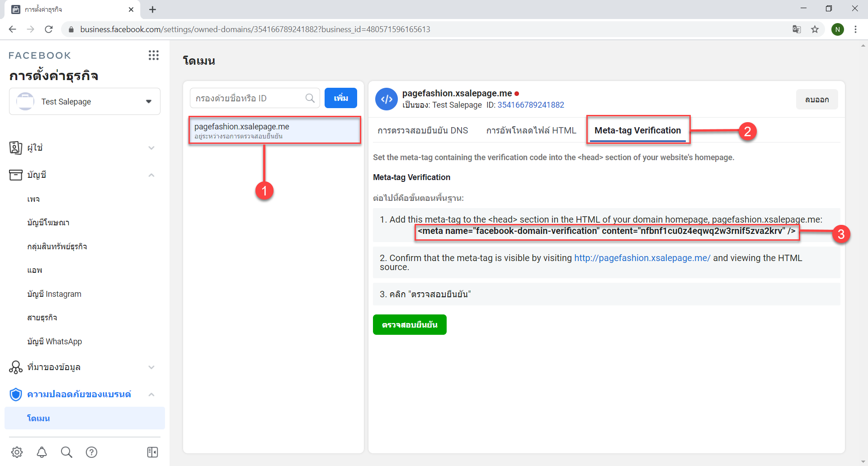The width and height of the screenshot is (868, 466).
Task: Click the Users section icon
Action: (16, 147)
